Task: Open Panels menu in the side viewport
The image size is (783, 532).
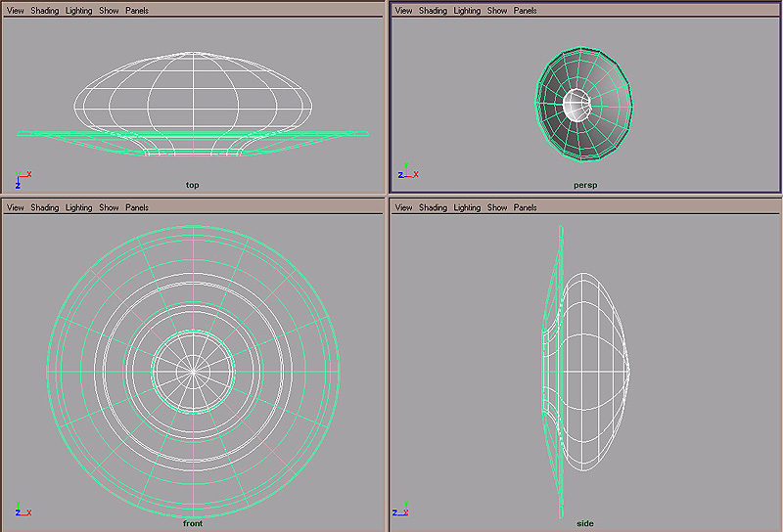Action: click(x=526, y=207)
